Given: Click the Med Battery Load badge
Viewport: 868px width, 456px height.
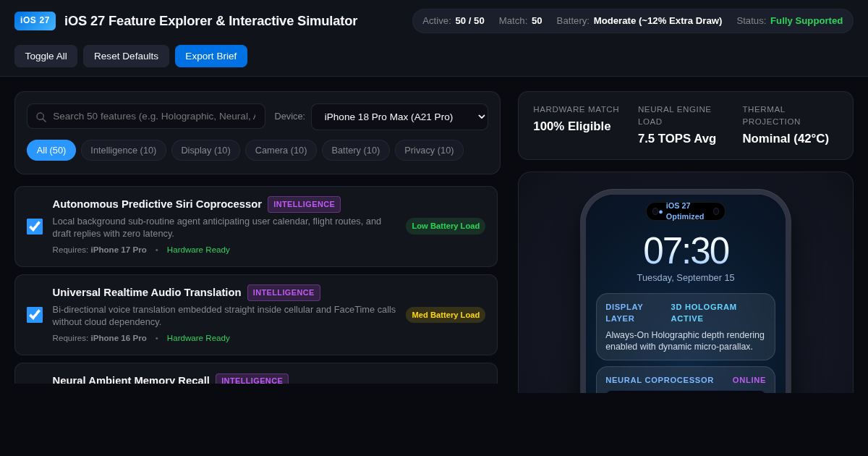Looking at the screenshot, I should coord(446,314).
